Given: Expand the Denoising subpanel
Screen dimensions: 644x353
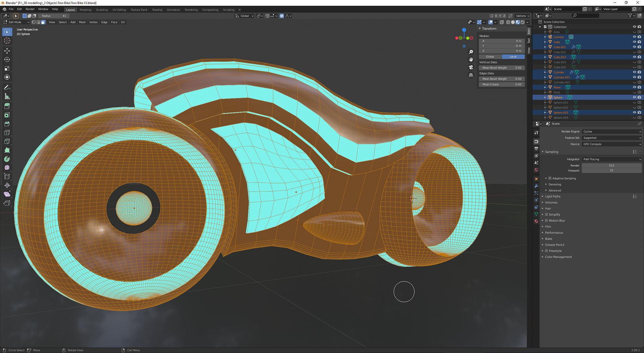Looking at the screenshot, I should (555, 184).
